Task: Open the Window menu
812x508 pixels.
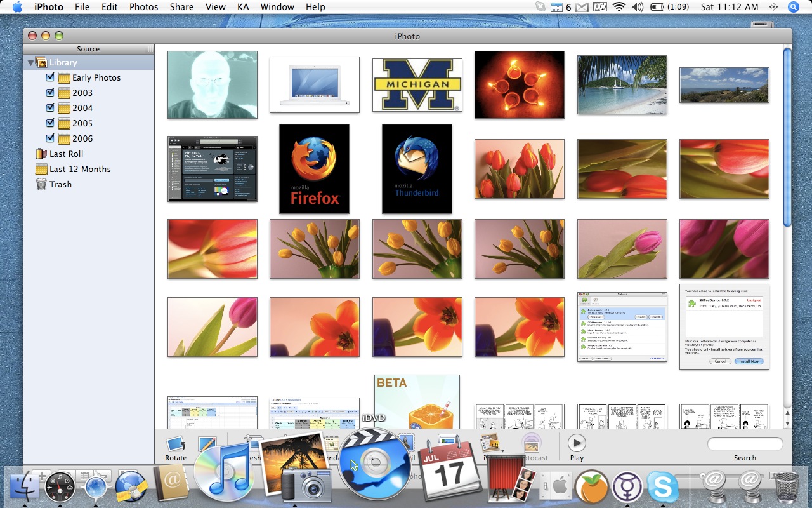Action: click(277, 7)
